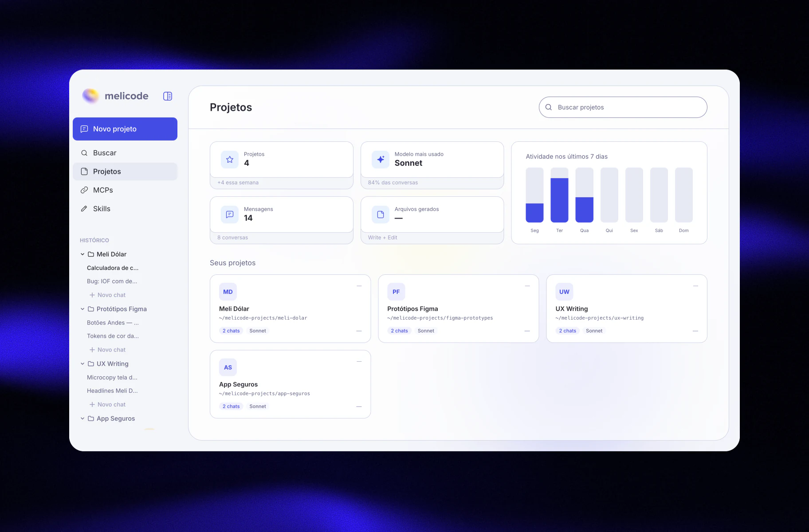809x532 pixels.
Task: Click the AS project avatar
Action: tap(228, 368)
